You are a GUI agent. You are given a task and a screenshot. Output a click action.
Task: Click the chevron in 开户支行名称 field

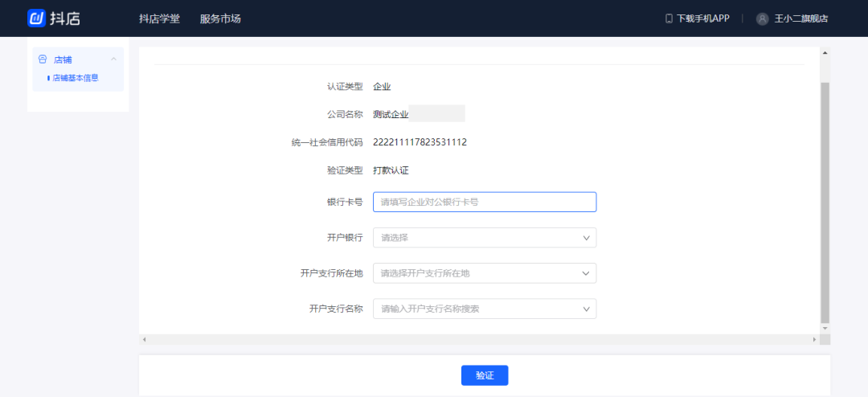tap(586, 309)
